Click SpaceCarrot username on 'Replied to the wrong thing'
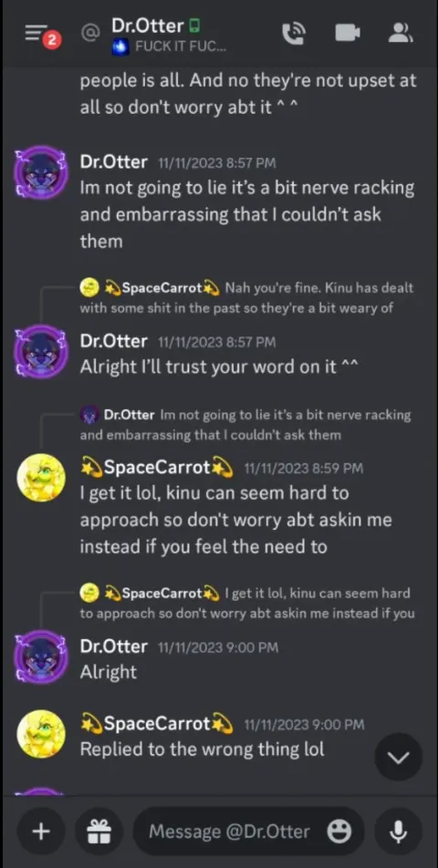 click(x=157, y=723)
